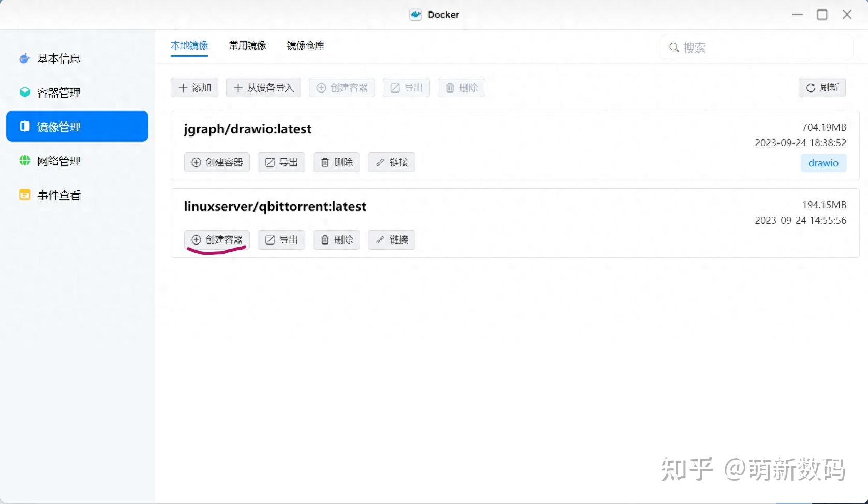Open 事件查看 via the yellow event log icon
Image resolution: width=868 pixels, height=504 pixels.
[x=24, y=195]
